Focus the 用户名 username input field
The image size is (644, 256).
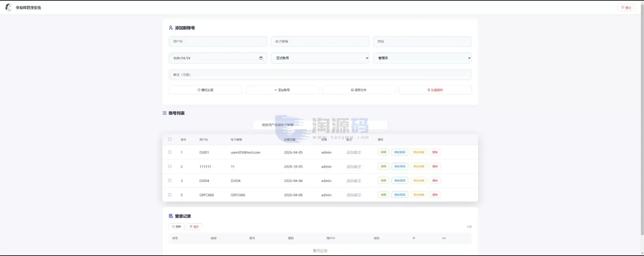tap(218, 42)
